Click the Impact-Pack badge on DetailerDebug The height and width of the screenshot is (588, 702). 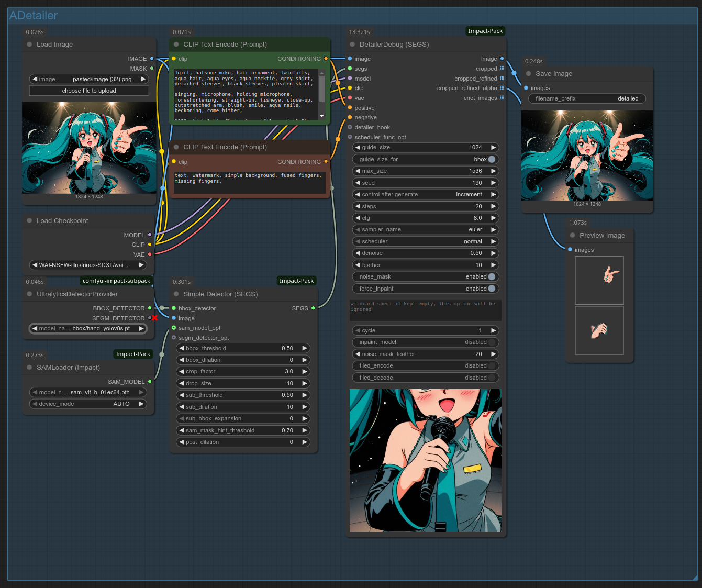[x=485, y=31]
